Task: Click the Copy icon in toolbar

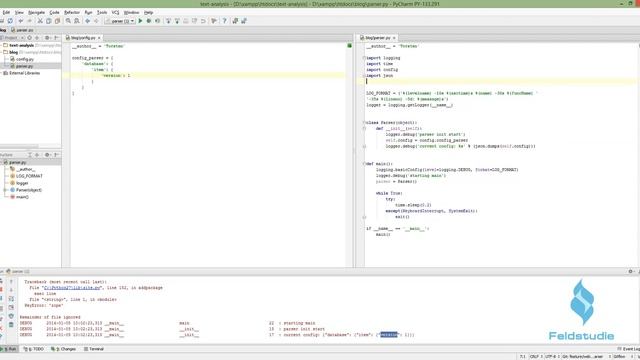Action: pyautogui.click(x=49, y=21)
